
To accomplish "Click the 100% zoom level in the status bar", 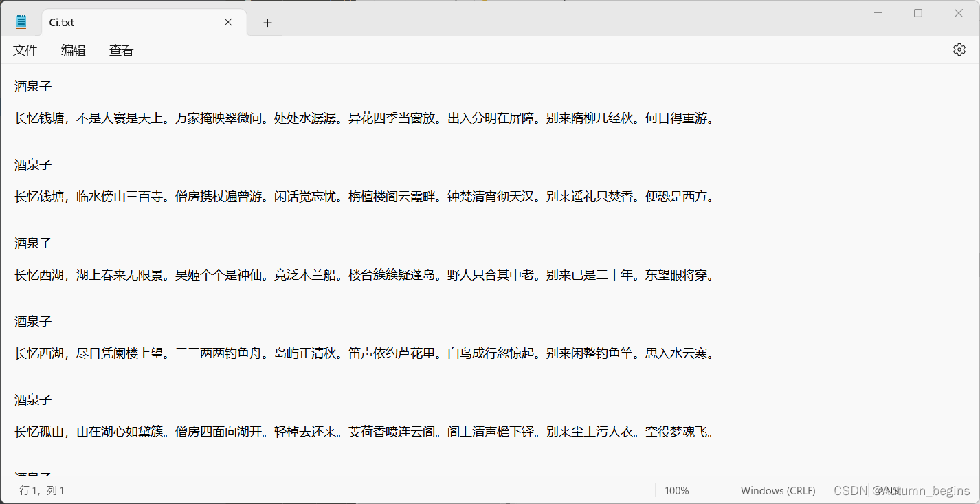I will pyautogui.click(x=677, y=491).
